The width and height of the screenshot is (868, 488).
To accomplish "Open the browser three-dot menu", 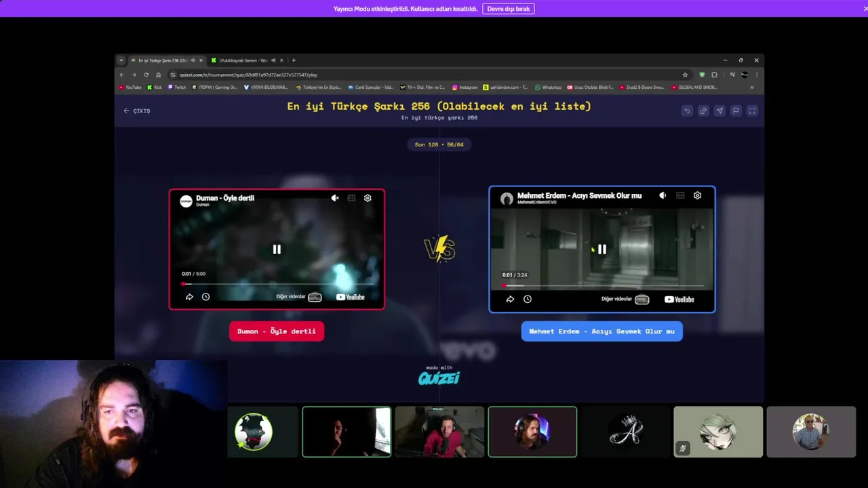I will 757,75.
